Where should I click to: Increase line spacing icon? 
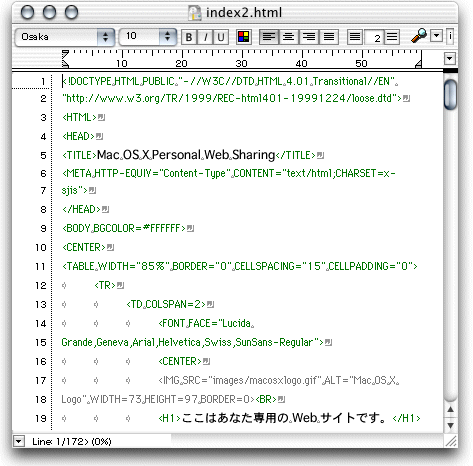pyautogui.click(x=392, y=37)
